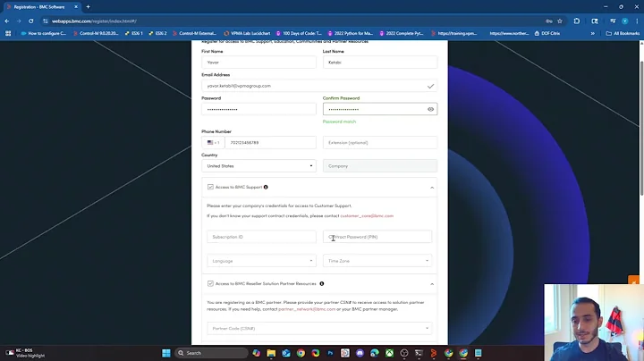Click the Contract Password (PIN) field
Viewport: 644px width, 361px height.
point(377,237)
